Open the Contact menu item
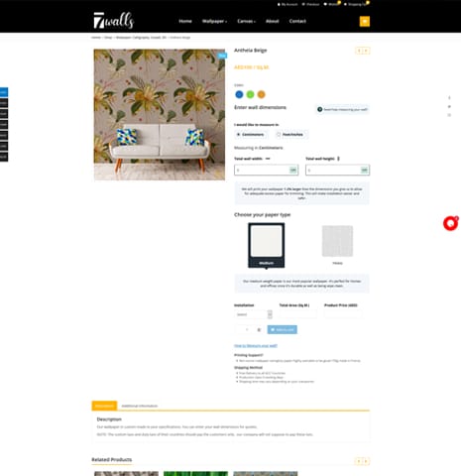 pyautogui.click(x=297, y=21)
